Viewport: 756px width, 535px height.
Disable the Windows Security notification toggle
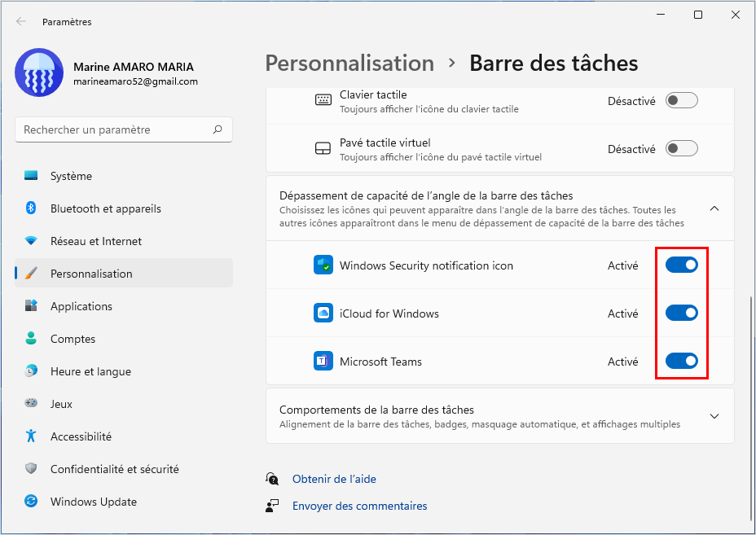[681, 265]
